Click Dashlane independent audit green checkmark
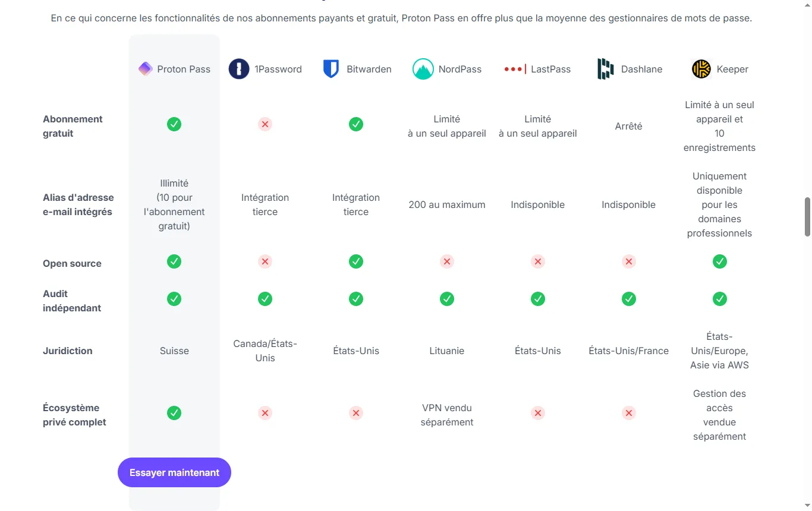The height and width of the screenshot is (511, 812). click(629, 299)
